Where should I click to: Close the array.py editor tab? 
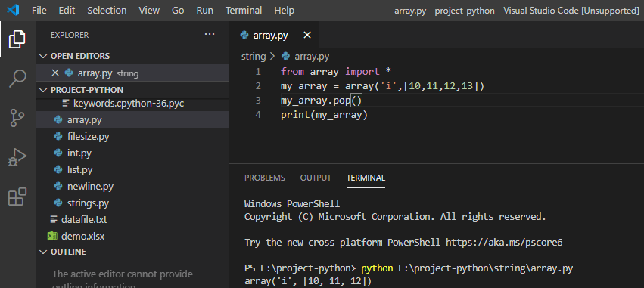306,36
